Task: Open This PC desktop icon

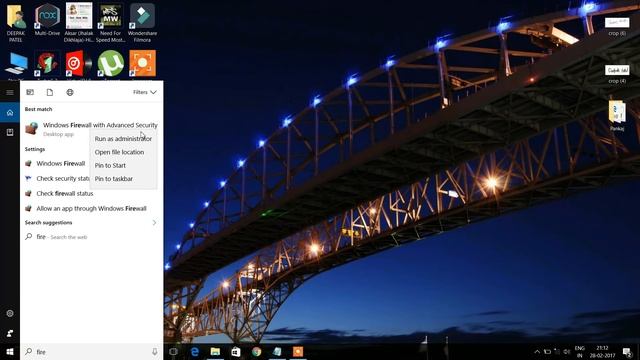Action: [x=16, y=64]
